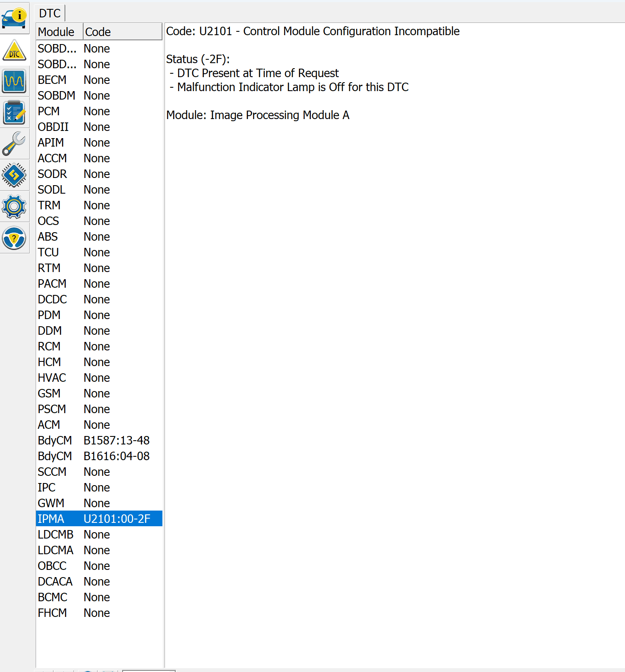Viewport: 625px width, 672px height.
Task: Open the Help steering wheel icon
Action: pos(14,238)
